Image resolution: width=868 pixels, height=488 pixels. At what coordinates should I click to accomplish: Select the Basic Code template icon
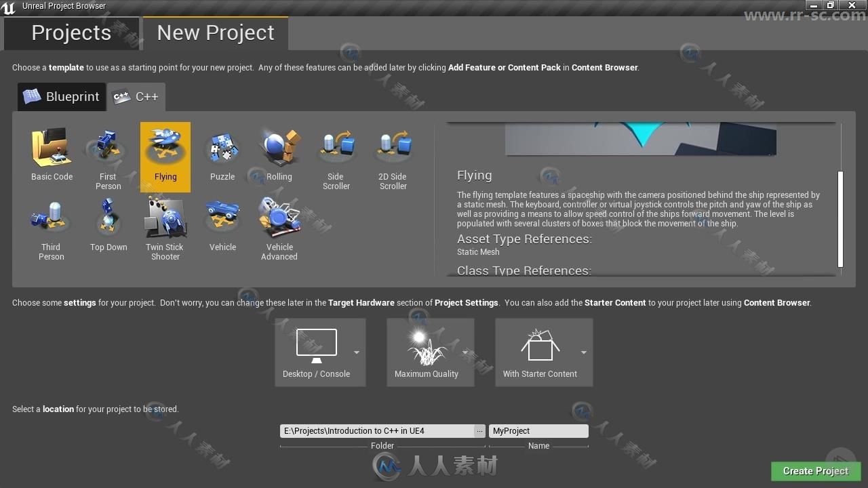[x=52, y=148]
